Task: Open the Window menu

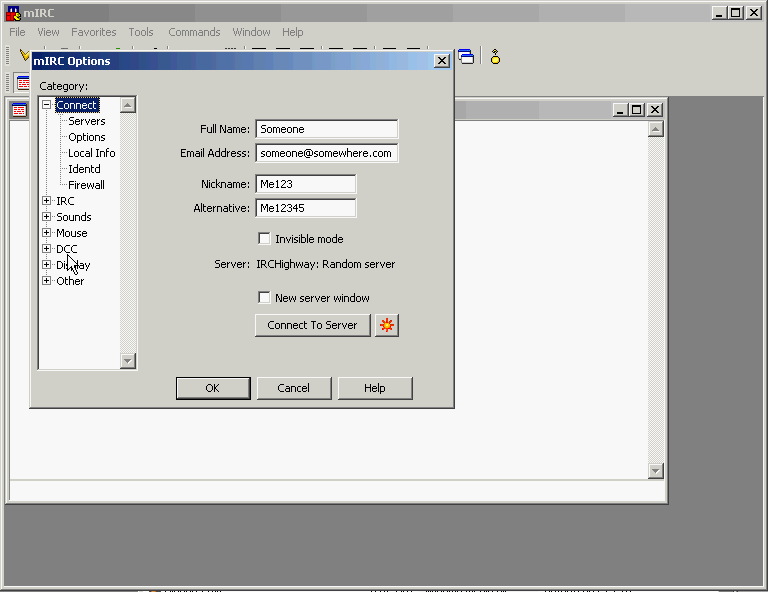Action: [x=251, y=32]
